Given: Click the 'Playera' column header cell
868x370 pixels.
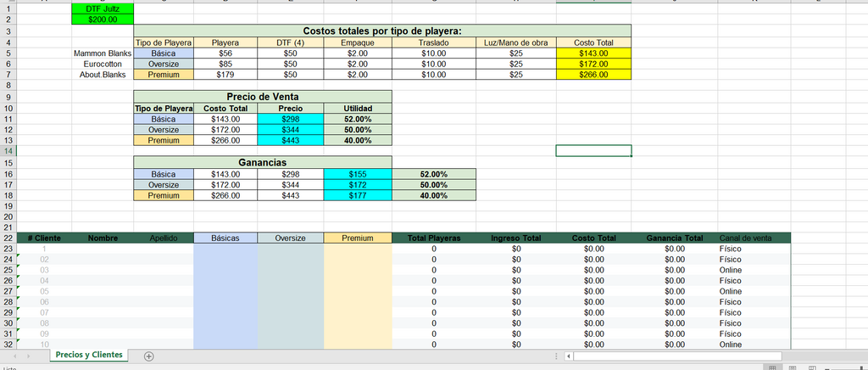Looking at the screenshot, I should (225, 42).
